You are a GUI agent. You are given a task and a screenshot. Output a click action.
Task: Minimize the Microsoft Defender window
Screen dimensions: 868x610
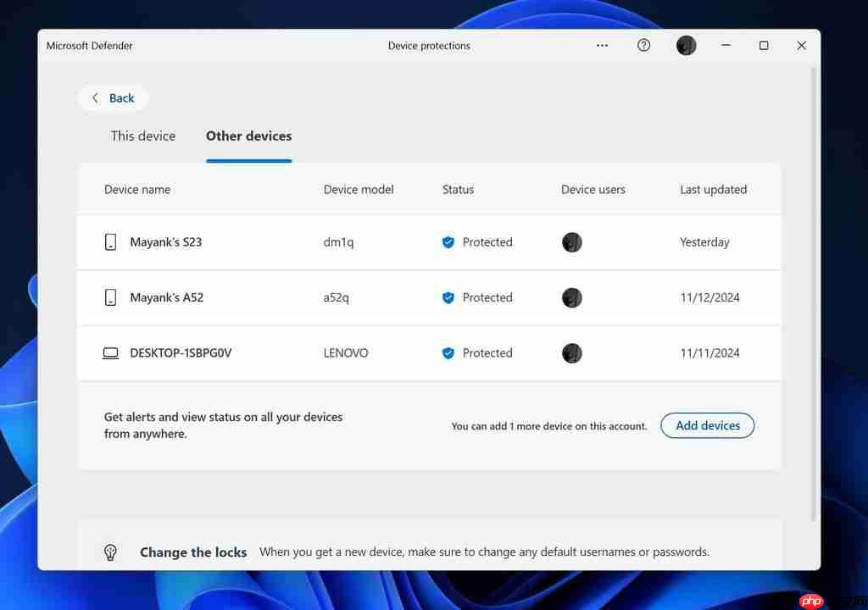pyautogui.click(x=726, y=46)
